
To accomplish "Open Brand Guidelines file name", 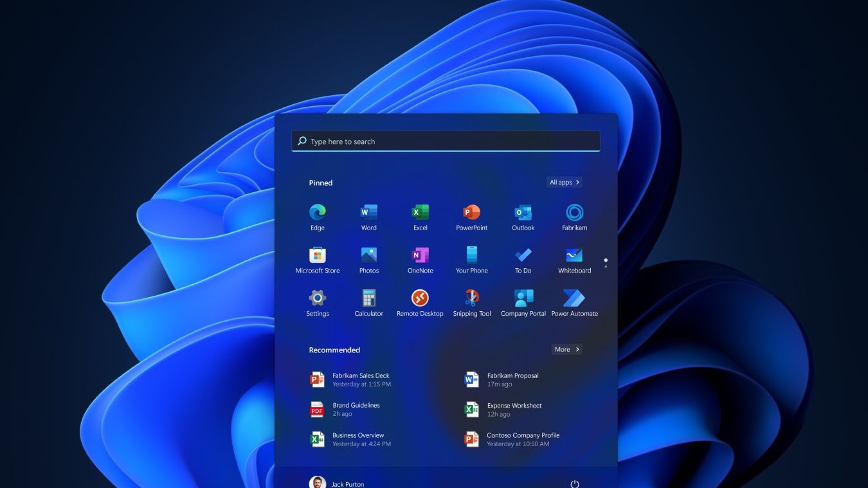I will pos(356,405).
